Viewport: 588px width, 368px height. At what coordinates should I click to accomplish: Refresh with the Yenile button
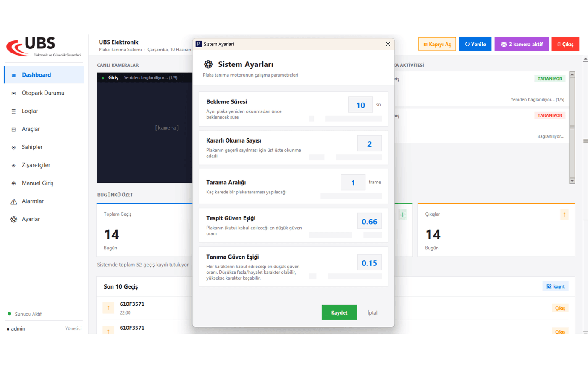pyautogui.click(x=475, y=44)
